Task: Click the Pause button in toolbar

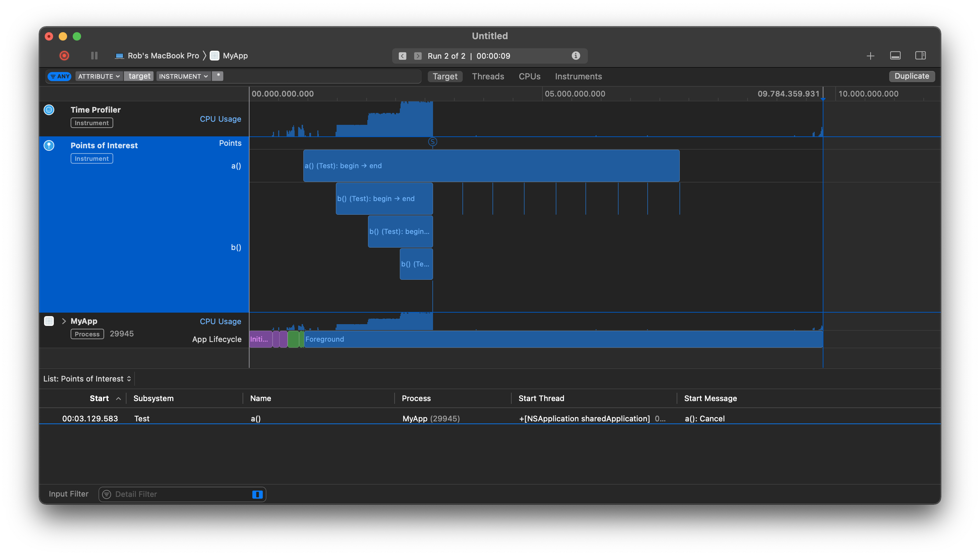Action: coord(94,56)
